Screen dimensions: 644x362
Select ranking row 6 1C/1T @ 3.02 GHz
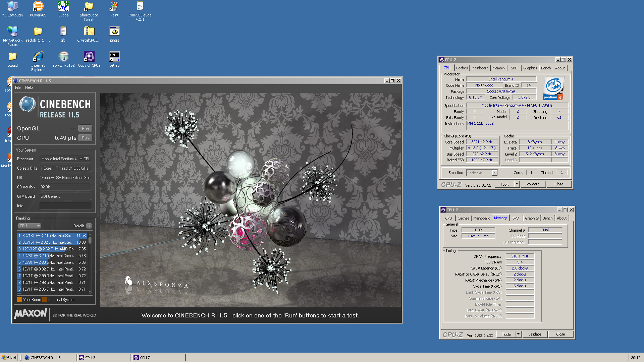[x=52, y=269]
